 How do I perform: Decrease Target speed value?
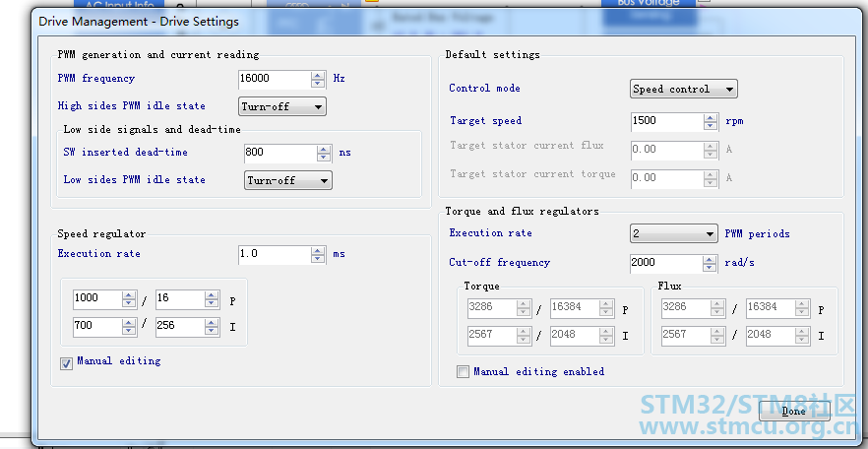[x=711, y=126]
